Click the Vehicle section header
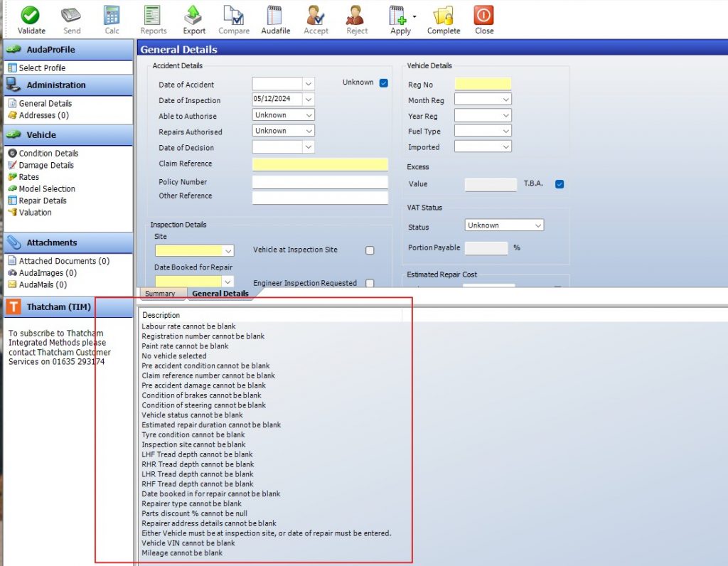The height and width of the screenshot is (566, 728). [68, 134]
